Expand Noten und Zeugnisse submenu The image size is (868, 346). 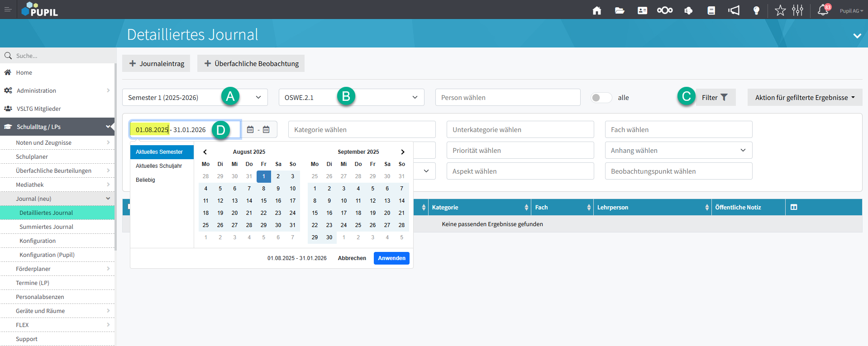[57, 142]
